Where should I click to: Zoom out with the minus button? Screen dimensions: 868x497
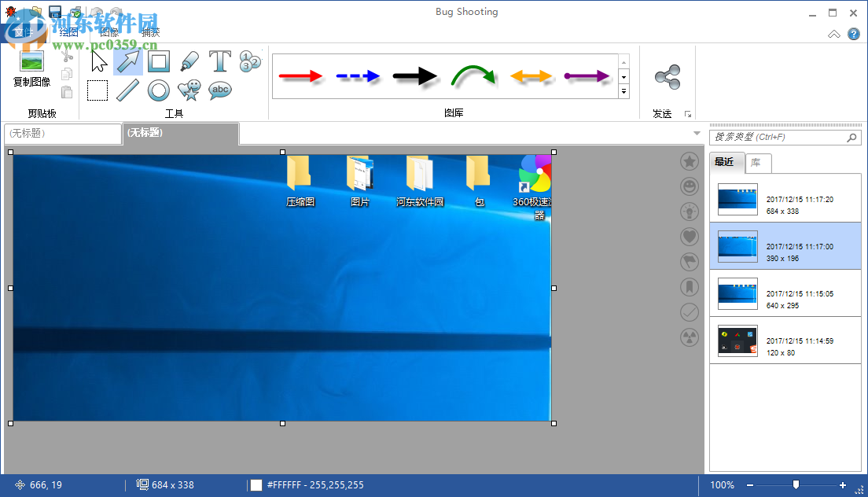pyautogui.click(x=750, y=485)
